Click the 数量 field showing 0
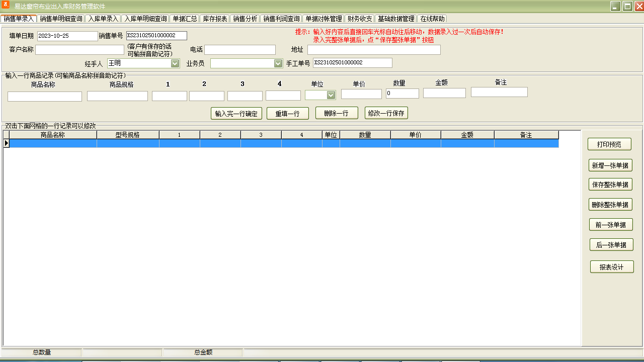 coord(403,94)
